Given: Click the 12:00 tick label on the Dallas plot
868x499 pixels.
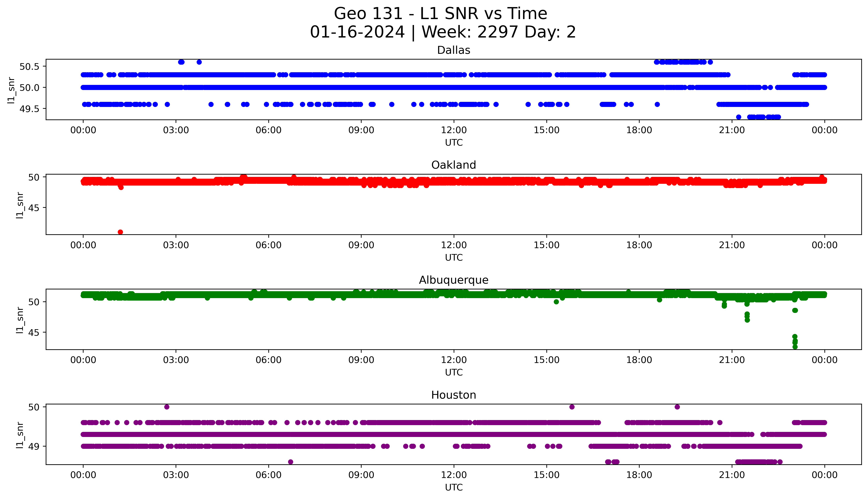Looking at the screenshot, I should 454,130.
